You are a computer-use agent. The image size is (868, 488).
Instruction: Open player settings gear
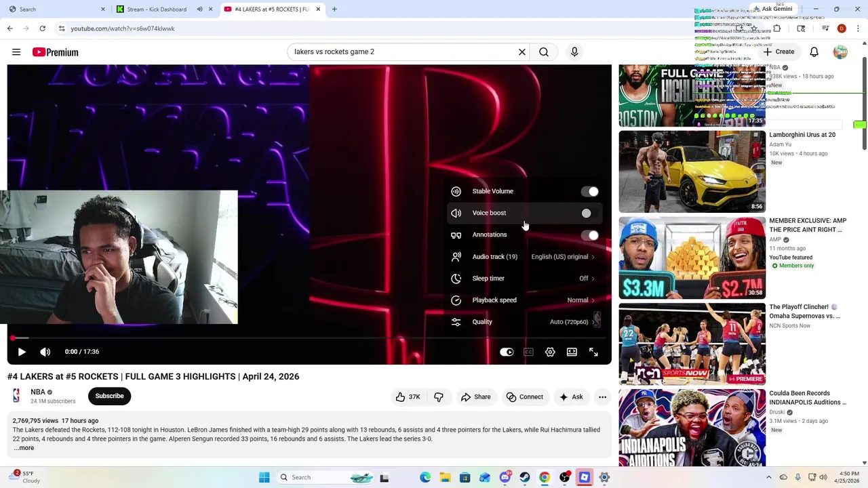tap(550, 352)
